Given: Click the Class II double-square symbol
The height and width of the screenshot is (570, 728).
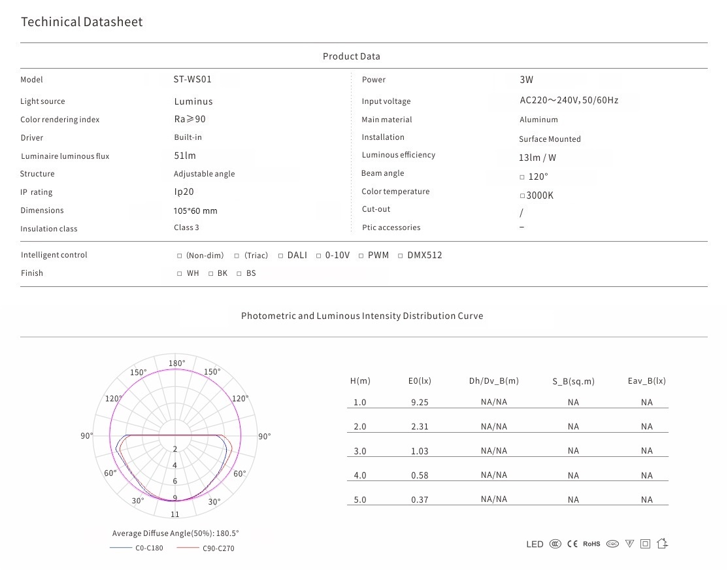Looking at the screenshot, I should point(645,544).
